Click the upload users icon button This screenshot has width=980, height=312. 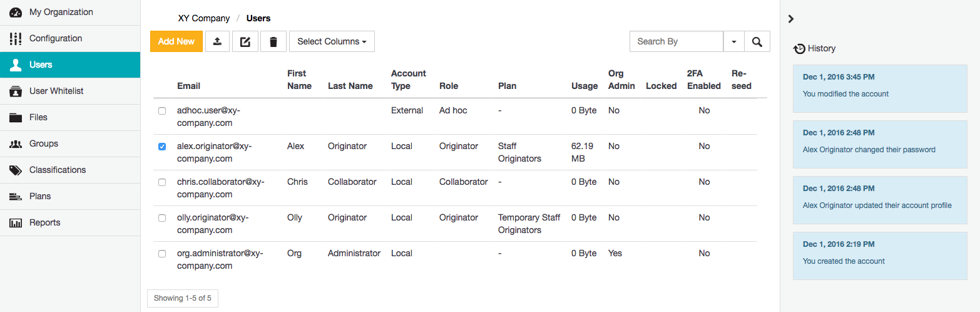point(217,41)
